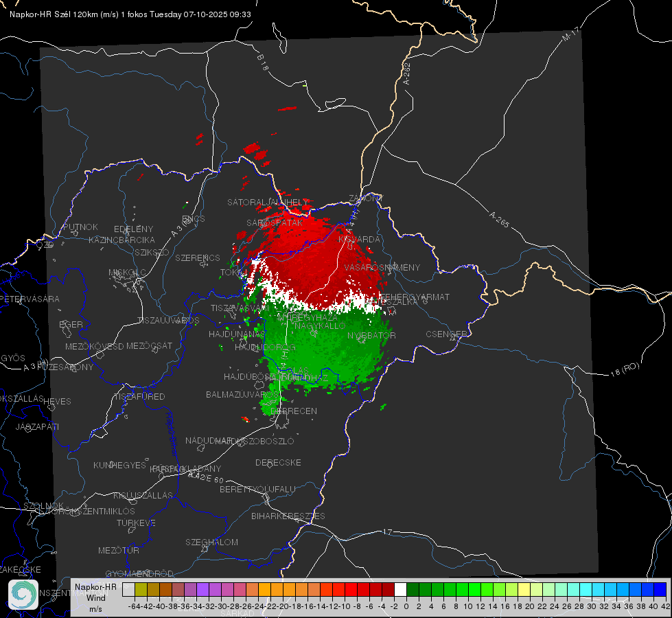The width and height of the screenshot is (672, 618).
Task: Click the DERECSKE town label
Action: 278,463
